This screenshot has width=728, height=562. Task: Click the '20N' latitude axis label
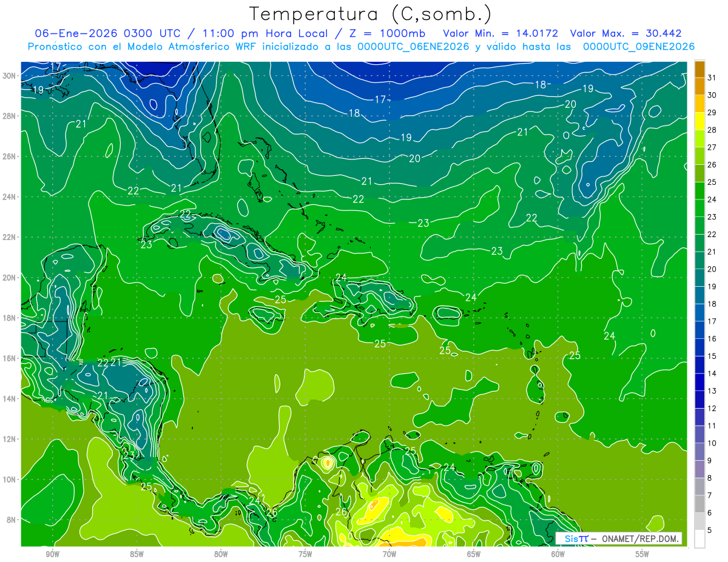[10, 278]
